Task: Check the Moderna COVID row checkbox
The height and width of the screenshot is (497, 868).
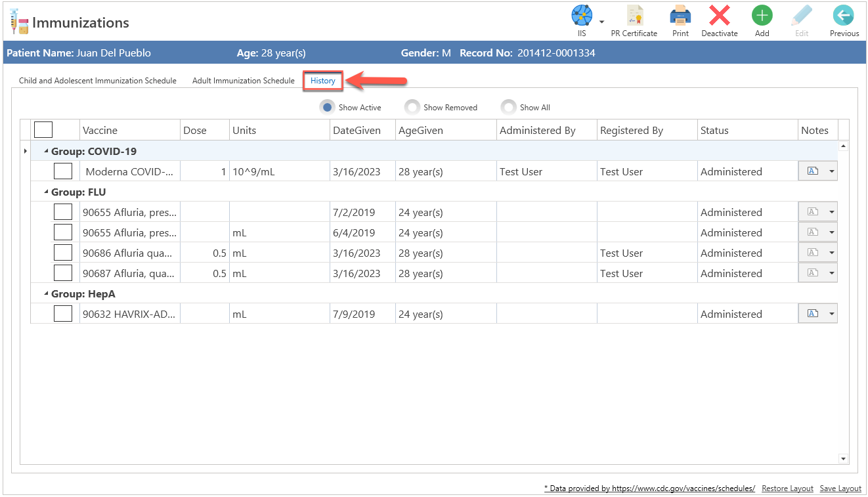Action: click(x=63, y=171)
